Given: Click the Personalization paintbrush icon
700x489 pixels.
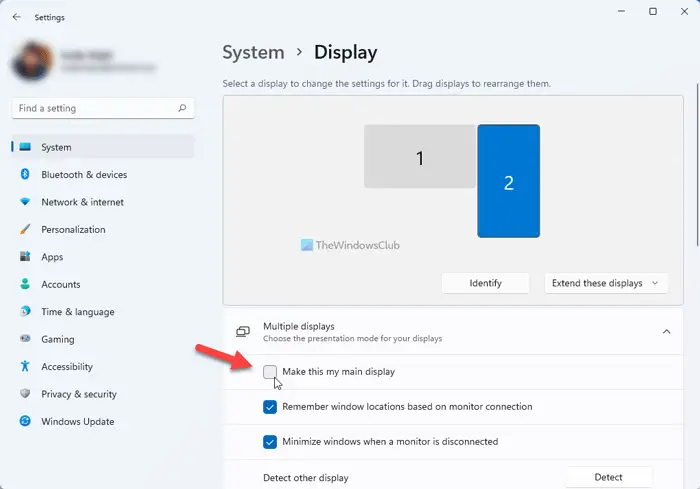Looking at the screenshot, I should [25, 229].
